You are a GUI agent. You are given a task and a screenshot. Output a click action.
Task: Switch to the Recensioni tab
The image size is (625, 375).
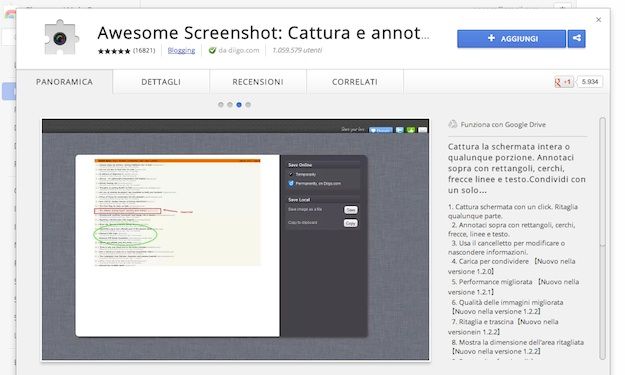(258, 82)
